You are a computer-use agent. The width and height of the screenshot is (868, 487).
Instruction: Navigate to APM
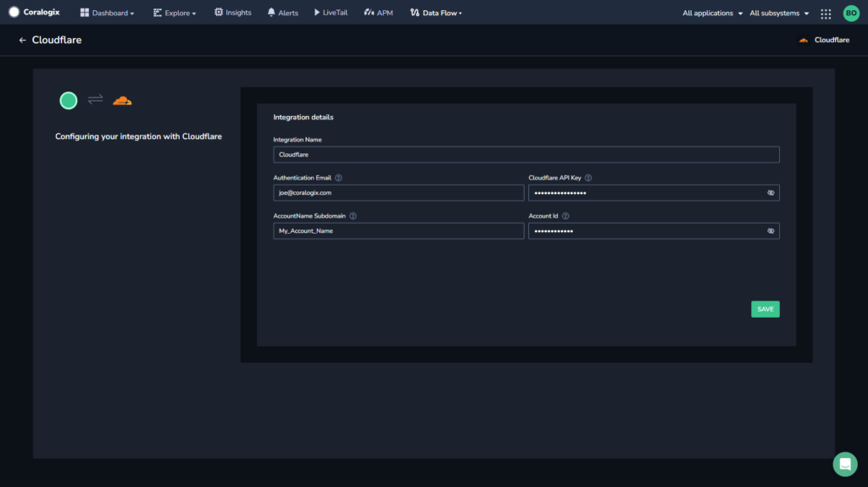[378, 13]
